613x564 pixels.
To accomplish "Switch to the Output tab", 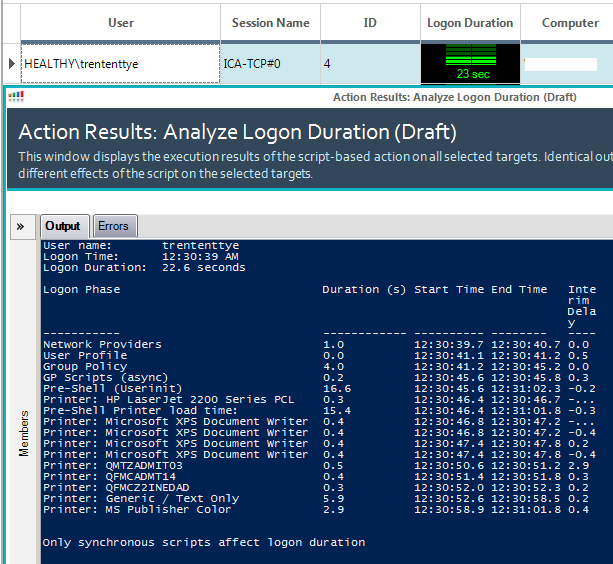I will click(x=65, y=226).
